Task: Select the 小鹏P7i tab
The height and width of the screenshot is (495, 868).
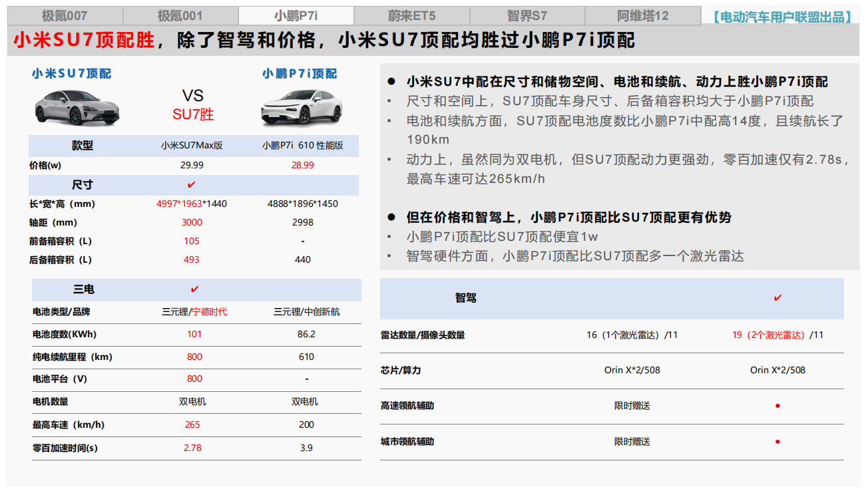Action: tap(296, 16)
